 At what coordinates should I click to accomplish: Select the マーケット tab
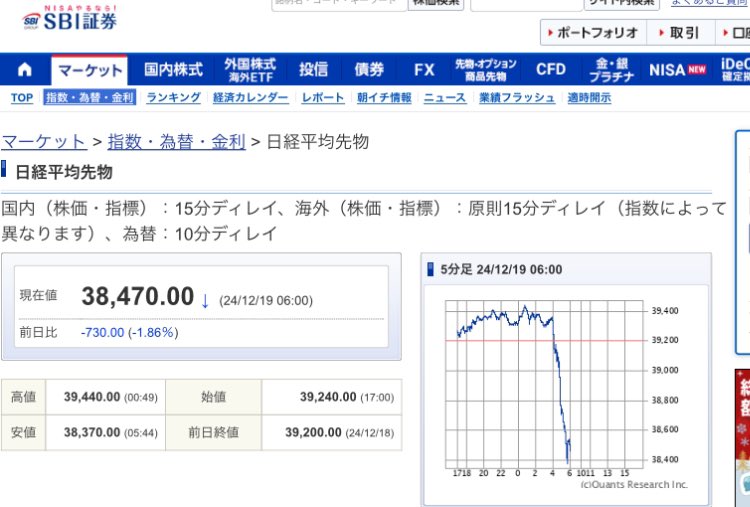pyautogui.click(x=89, y=70)
